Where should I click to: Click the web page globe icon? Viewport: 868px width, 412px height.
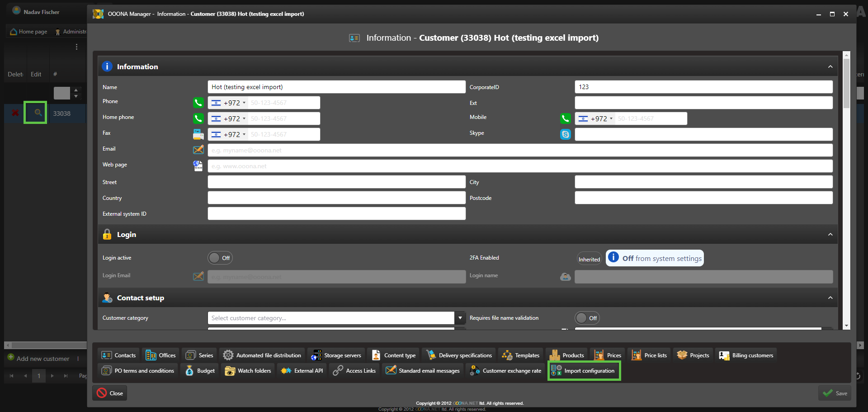(198, 166)
